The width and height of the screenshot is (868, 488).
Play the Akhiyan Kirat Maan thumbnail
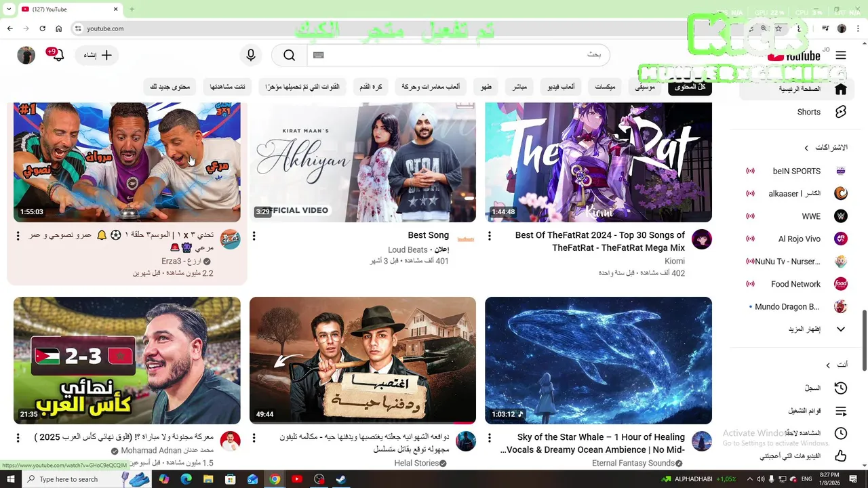(x=363, y=162)
